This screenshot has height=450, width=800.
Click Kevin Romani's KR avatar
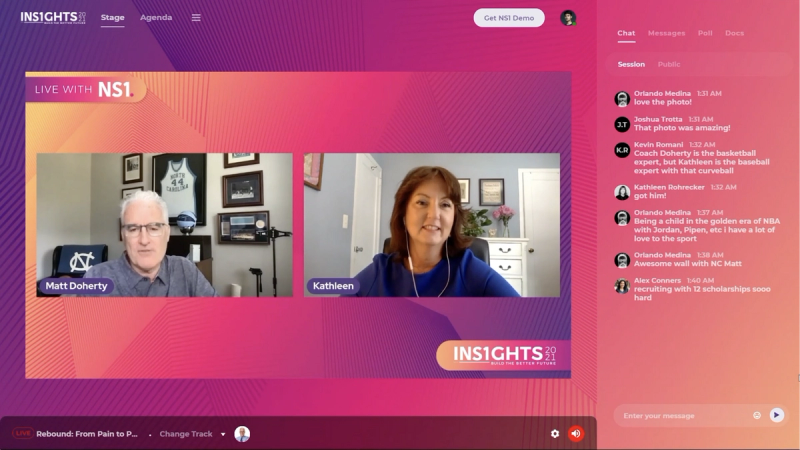point(622,150)
